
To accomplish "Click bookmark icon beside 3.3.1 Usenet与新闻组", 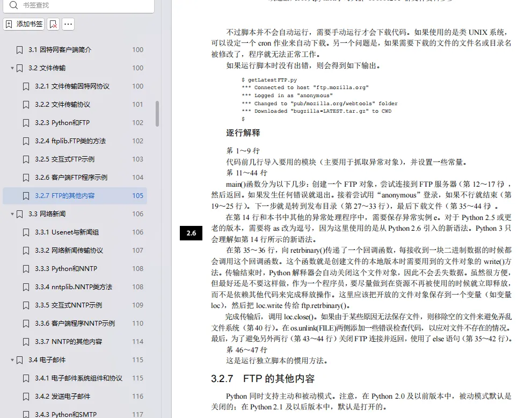I will pos(26,232).
